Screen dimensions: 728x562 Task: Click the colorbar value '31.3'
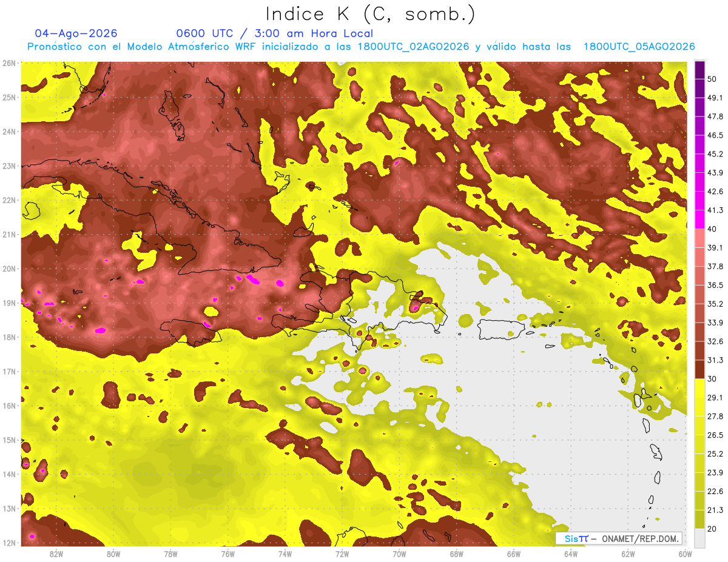[x=715, y=360]
